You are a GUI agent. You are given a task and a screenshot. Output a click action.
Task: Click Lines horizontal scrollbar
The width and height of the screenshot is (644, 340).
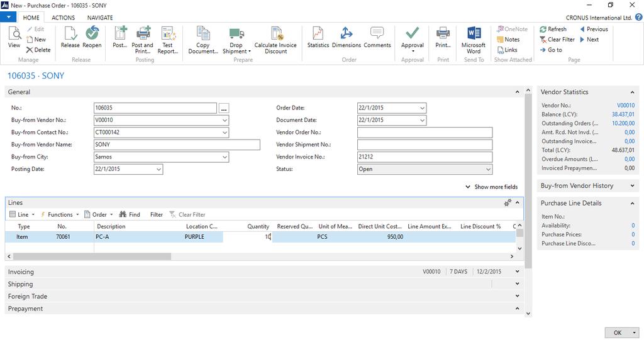92,256
